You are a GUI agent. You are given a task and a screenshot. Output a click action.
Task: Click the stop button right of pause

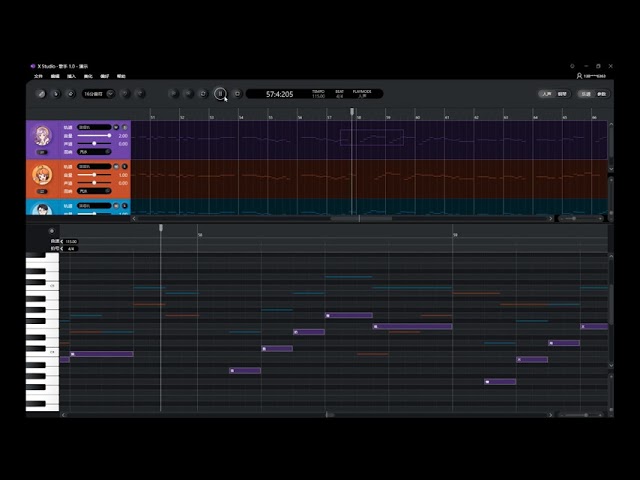point(237,94)
